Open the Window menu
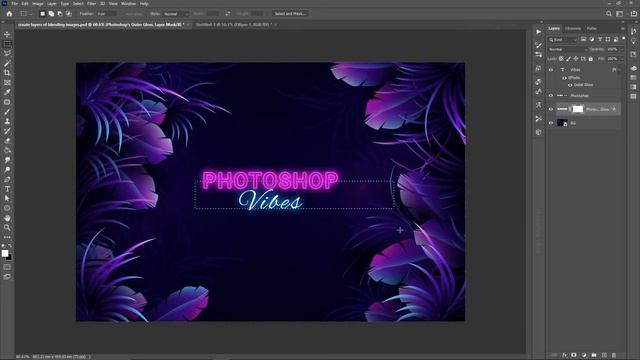Screen dimensions: 640x360 coord(129,4)
